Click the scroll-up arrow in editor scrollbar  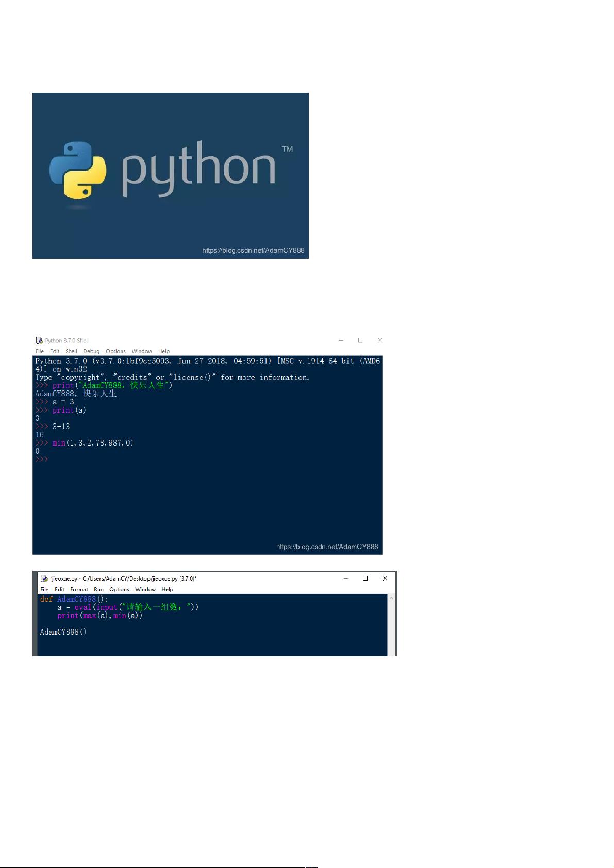click(391, 599)
